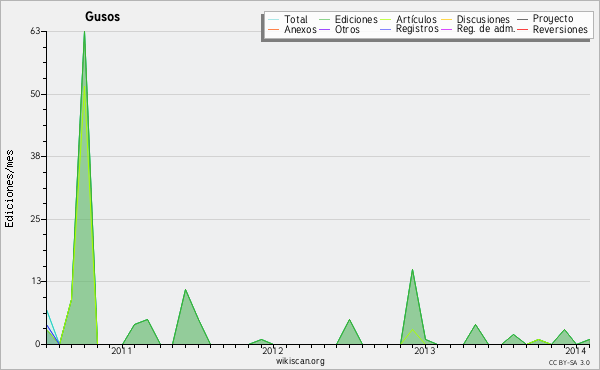Viewport: 600px width, 370px height.
Task: Click the 25 y-axis value
Action: [35, 219]
